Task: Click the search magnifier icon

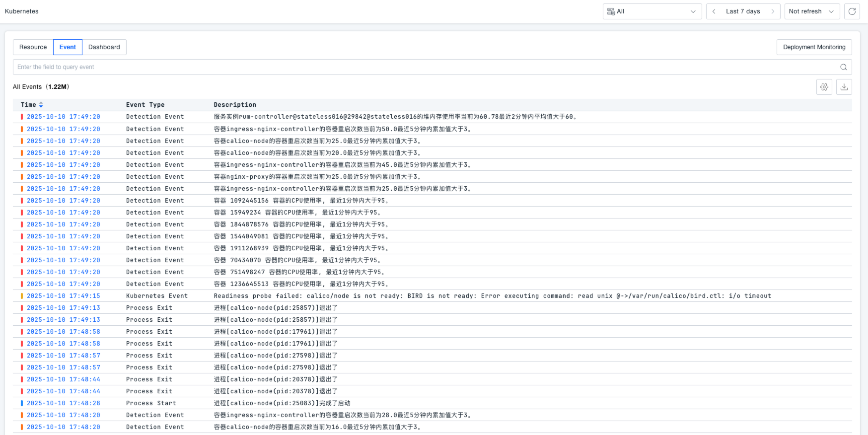Action: click(x=844, y=67)
